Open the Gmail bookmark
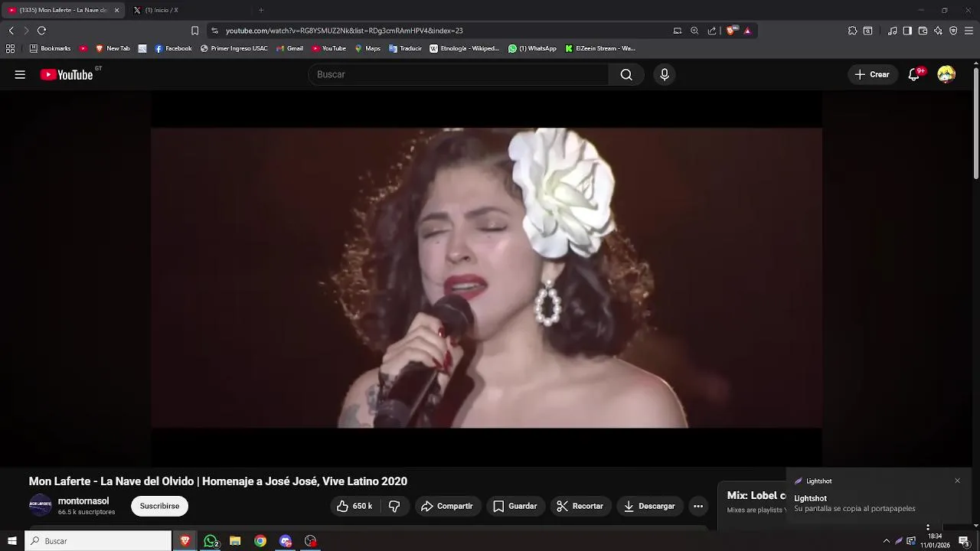This screenshot has width=980, height=551. point(289,48)
